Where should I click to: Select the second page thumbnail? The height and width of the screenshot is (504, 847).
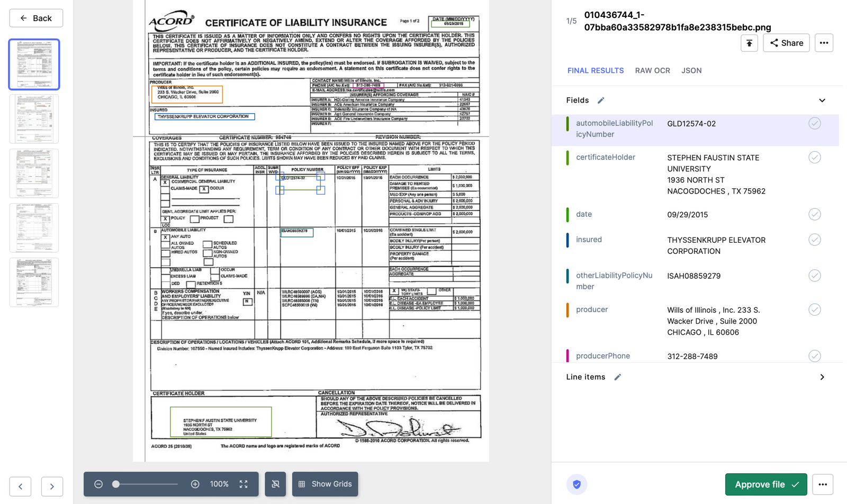[x=34, y=119]
